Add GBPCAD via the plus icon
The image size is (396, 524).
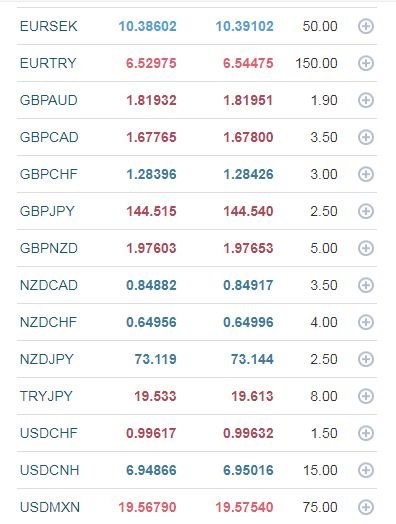pos(366,137)
